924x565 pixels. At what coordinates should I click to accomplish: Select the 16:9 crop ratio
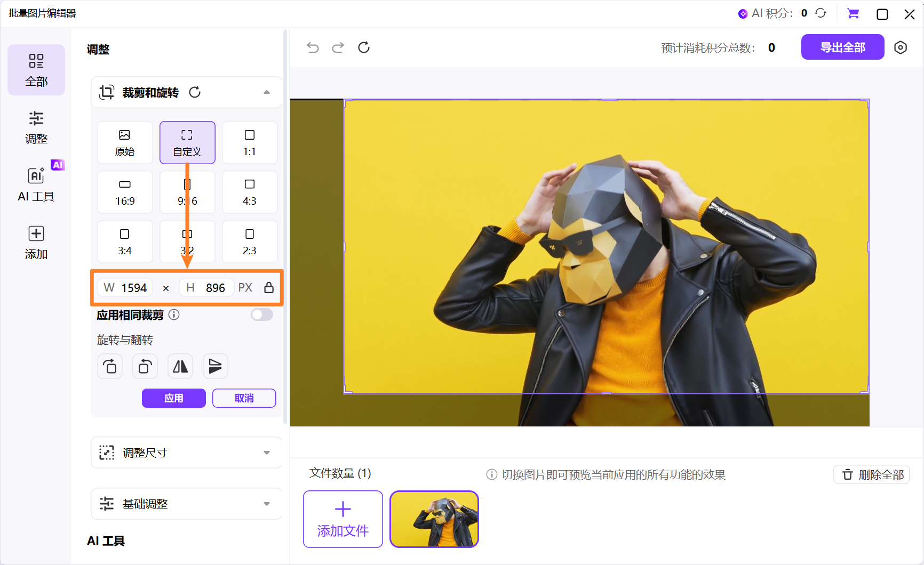[x=125, y=192]
